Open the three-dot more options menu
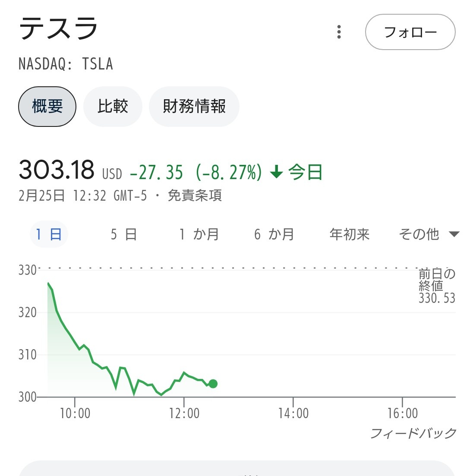 (339, 32)
